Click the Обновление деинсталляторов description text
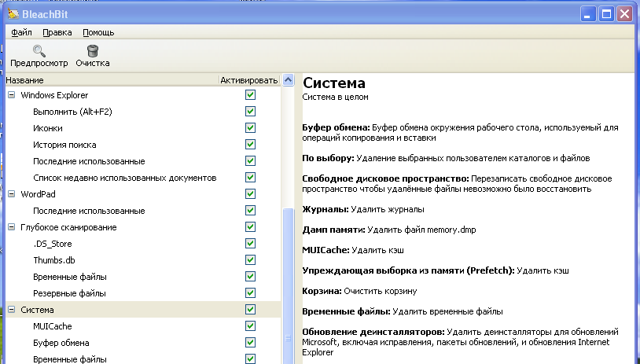Viewport: 640px width, 364px height. point(461,342)
